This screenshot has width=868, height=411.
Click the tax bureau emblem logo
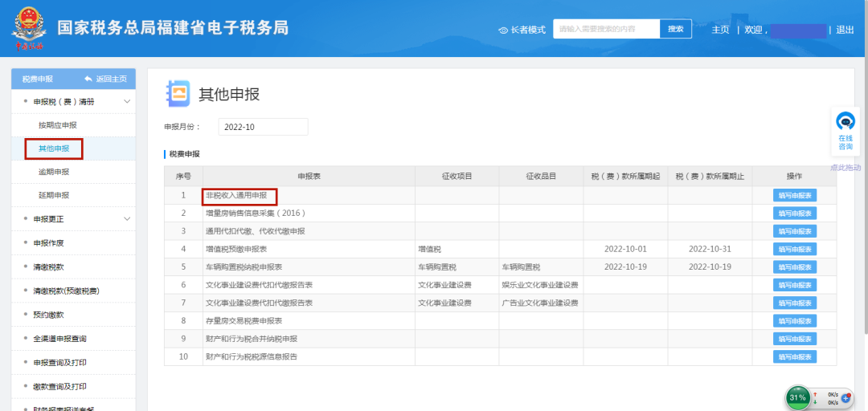[x=30, y=28]
